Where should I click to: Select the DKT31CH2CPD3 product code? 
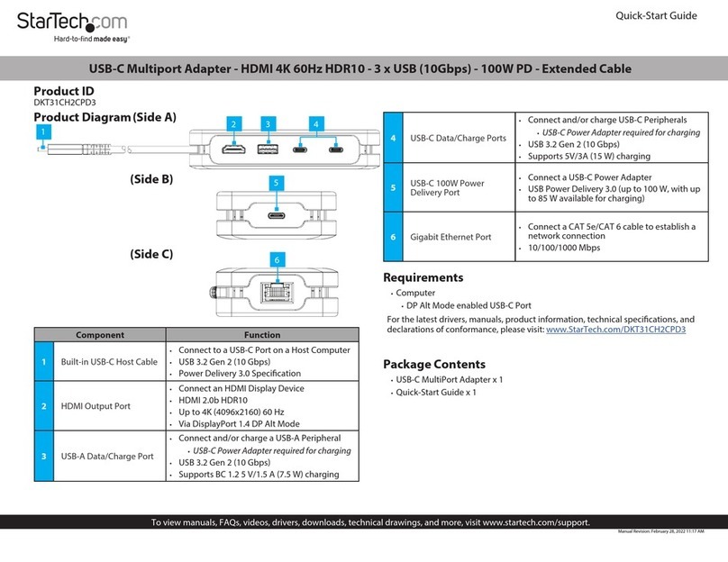tap(65, 103)
